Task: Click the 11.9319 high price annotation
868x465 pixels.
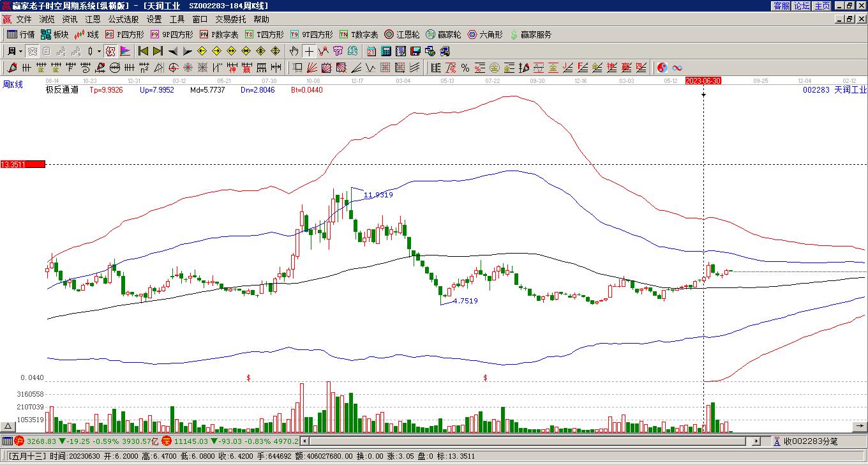Action: click(378, 195)
